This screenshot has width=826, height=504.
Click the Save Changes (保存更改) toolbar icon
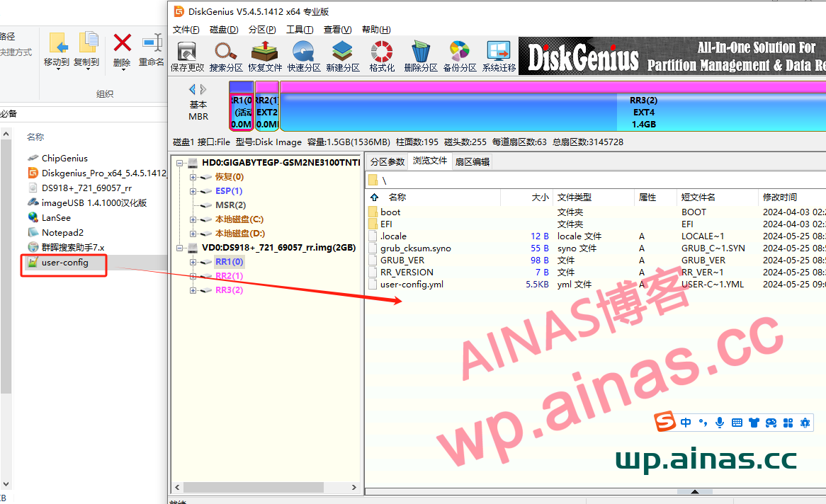[187, 57]
